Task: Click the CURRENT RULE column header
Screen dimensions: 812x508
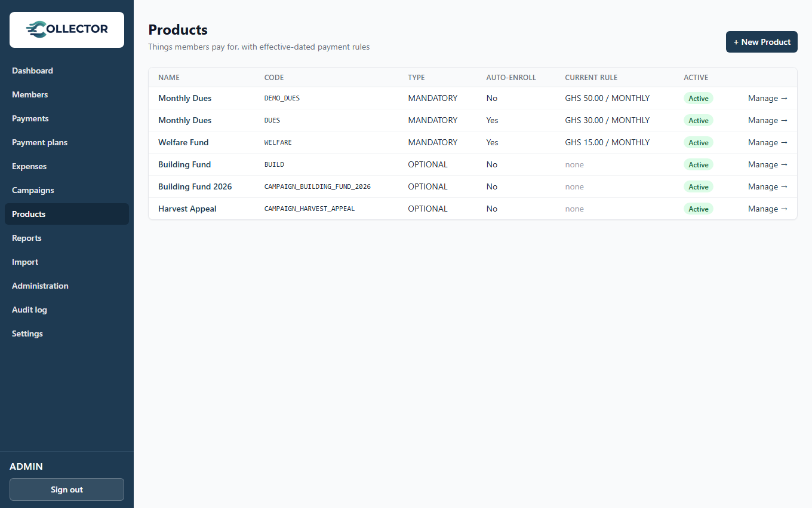Action: tap(591, 78)
